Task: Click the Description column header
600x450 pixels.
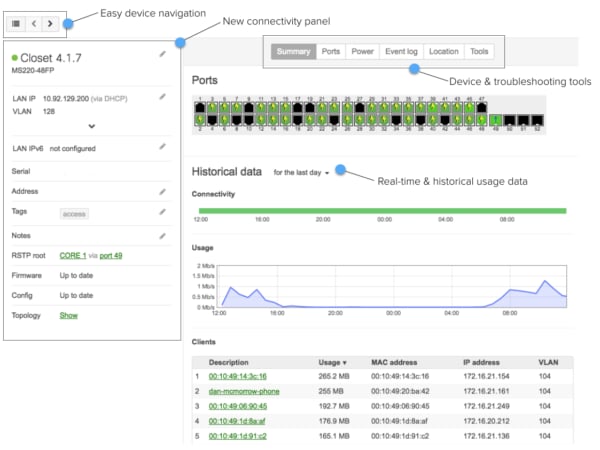Action: [228, 362]
